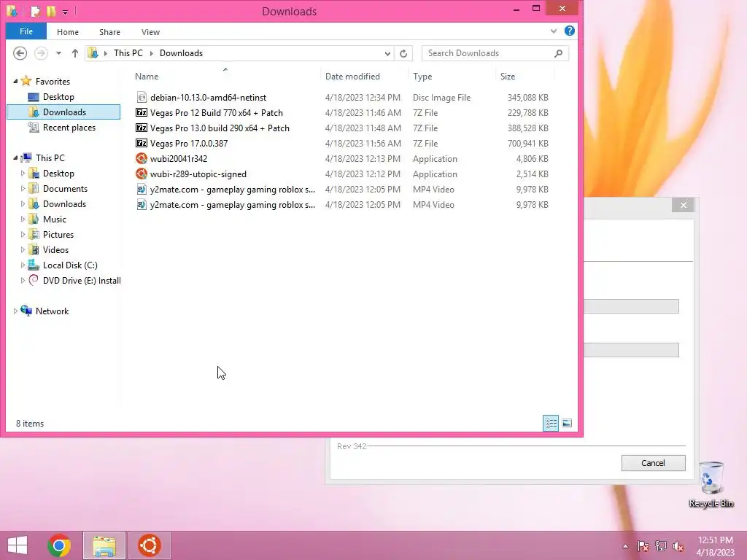Open Recent places in Favorites
The height and width of the screenshot is (560, 747).
[69, 127]
